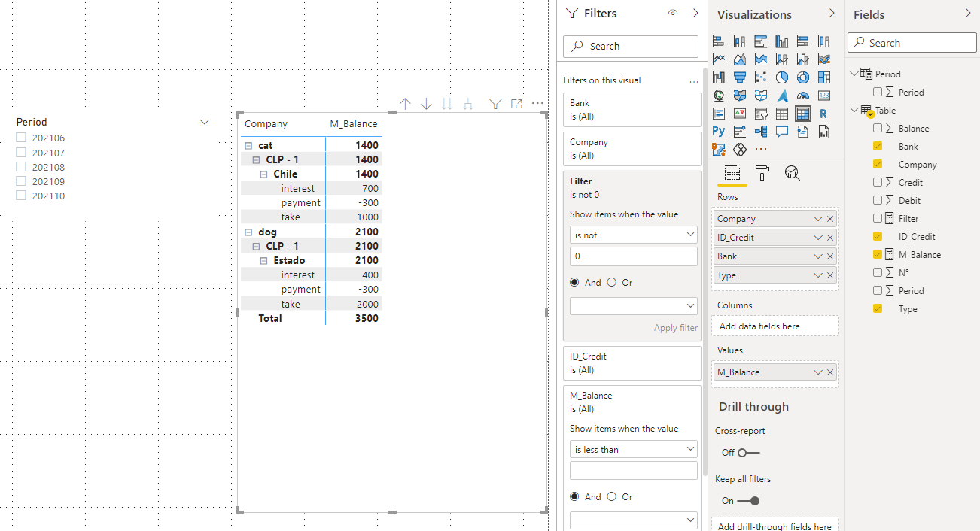Check the 202106 period slicer box

(x=21, y=138)
